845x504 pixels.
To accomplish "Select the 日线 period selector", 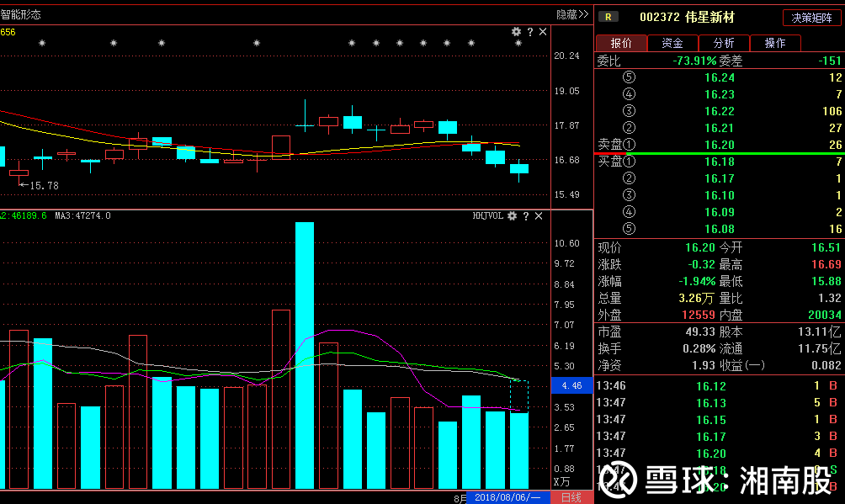I will (x=571, y=497).
